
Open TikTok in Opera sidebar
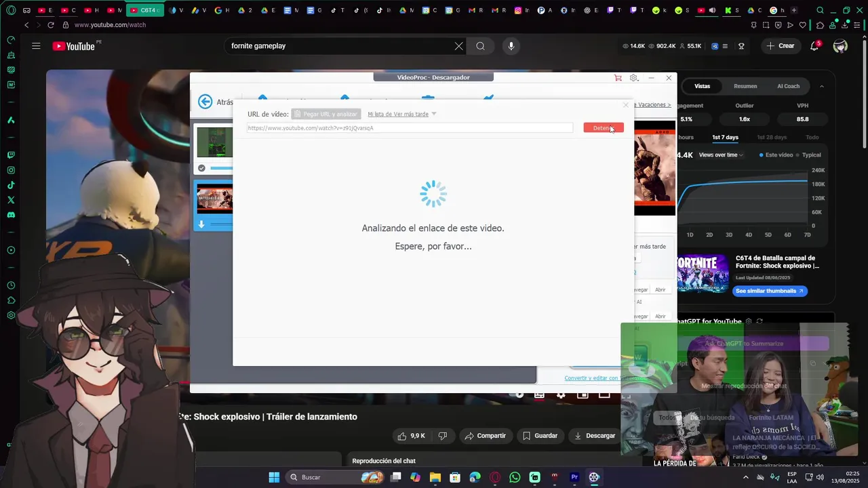(11, 185)
